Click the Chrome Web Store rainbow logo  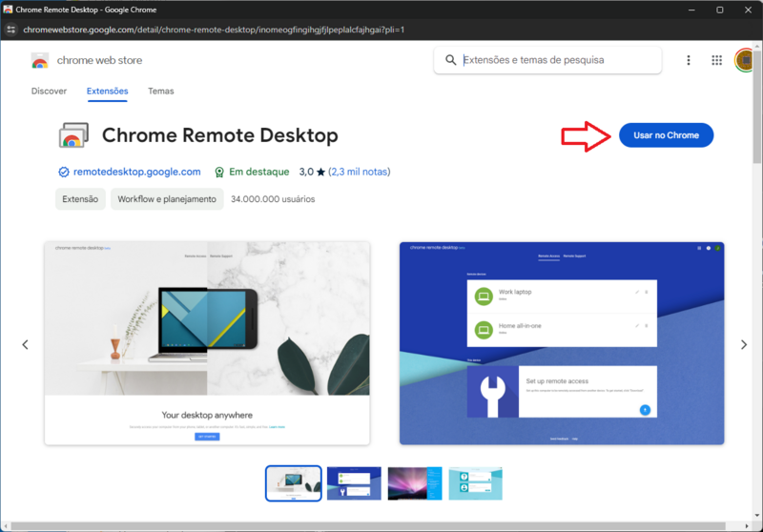point(40,61)
